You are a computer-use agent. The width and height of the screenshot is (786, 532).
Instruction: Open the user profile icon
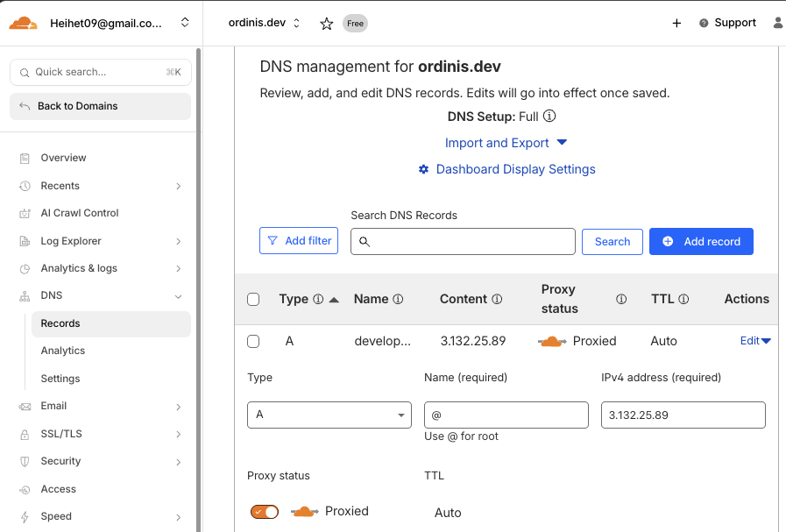[778, 24]
